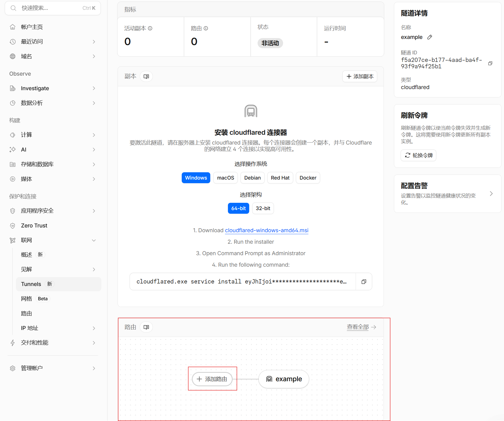504x421 pixels.
Task: Open the 帐户主页 home icon
Action: (13, 27)
